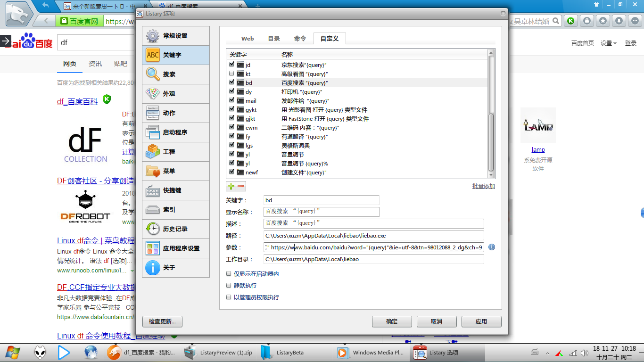
Task: Expand the 设置 dropdown on Baidu page
Action: tap(609, 43)
